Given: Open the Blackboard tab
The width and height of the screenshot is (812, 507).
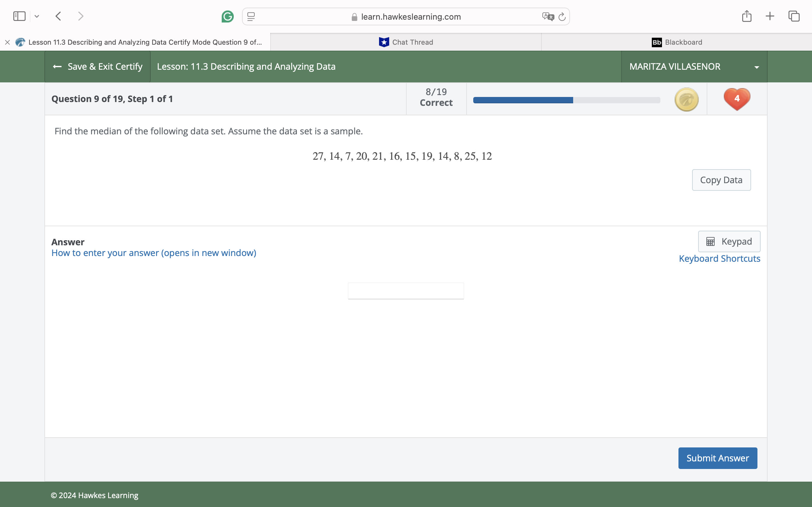Looking at the screenshot, I should 677,42.
